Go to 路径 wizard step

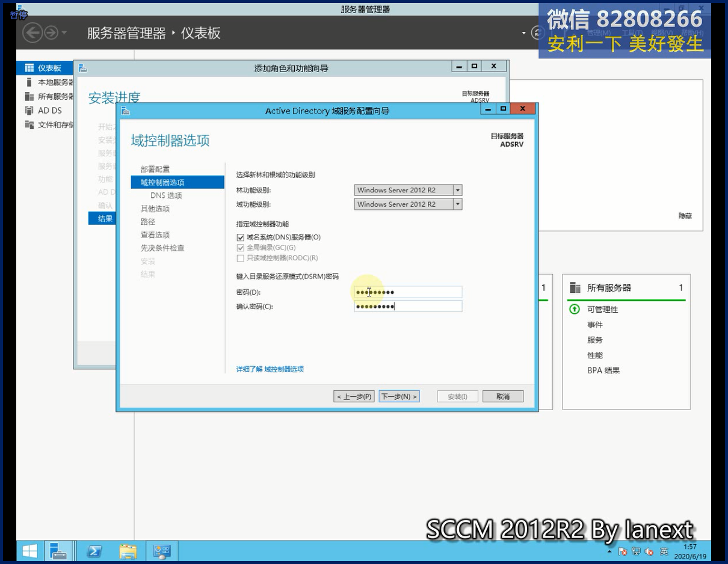(148, 222)
